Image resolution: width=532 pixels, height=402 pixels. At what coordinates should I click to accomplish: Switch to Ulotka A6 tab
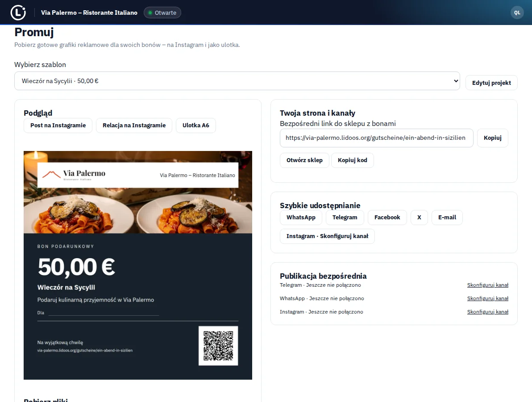coord(196,125)
